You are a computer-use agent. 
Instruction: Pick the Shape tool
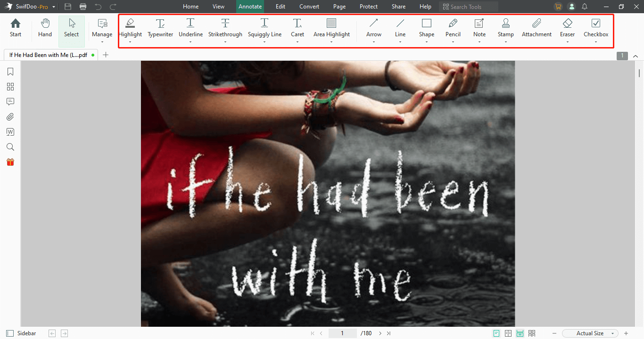pos(427,28)
